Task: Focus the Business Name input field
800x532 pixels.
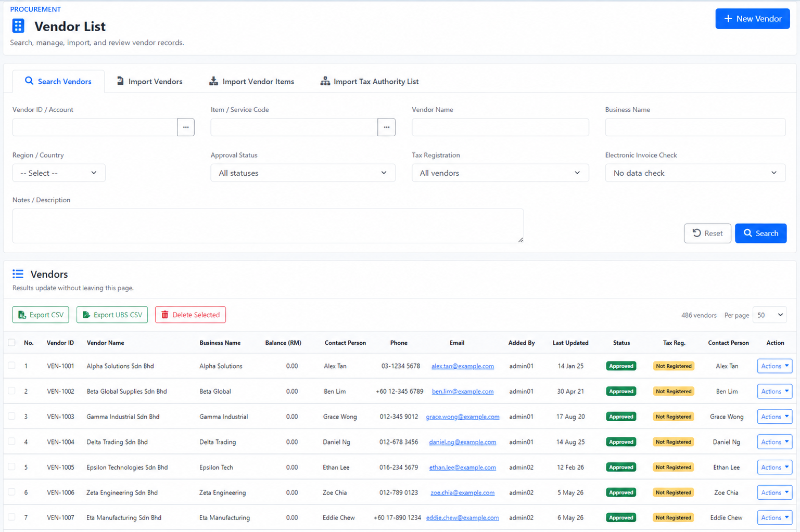Action: point(695,127)
